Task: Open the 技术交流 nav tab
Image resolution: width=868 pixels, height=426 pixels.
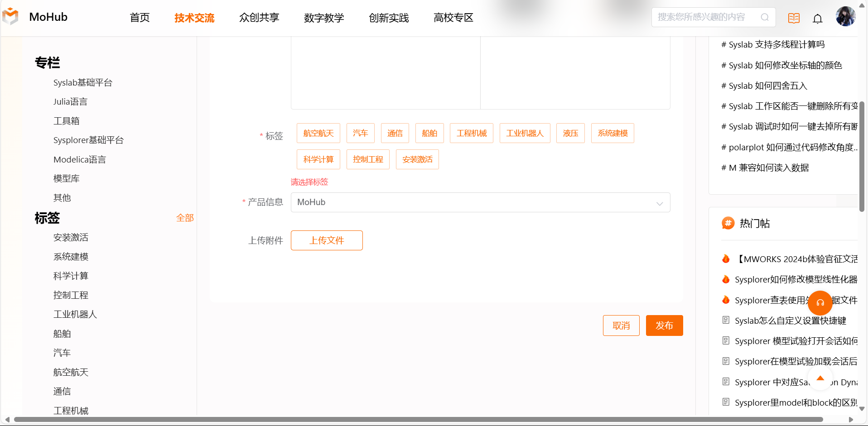Action: (194, 18)
